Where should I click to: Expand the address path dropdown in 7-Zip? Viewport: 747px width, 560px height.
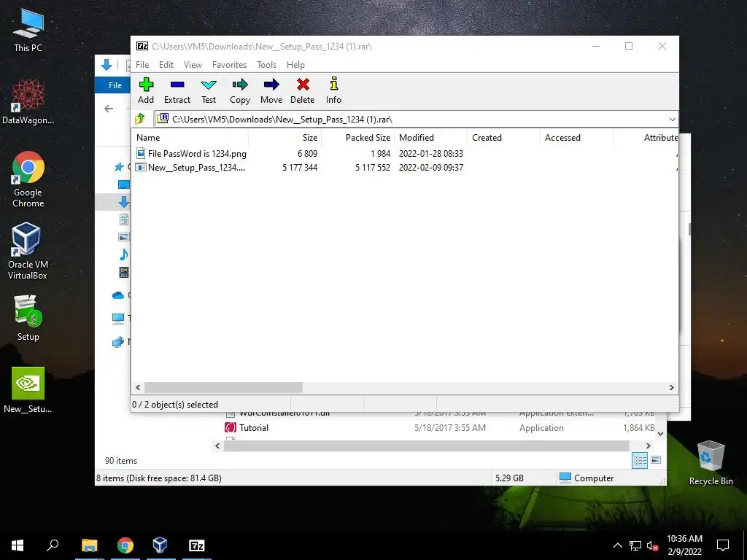point(672,119)
